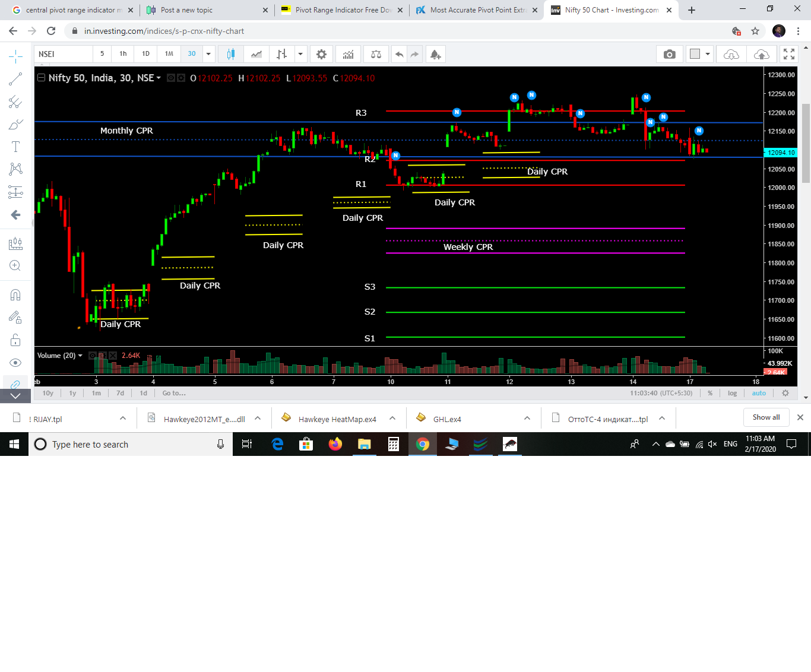Undo the last chart action
Image resolution: width=811 pixels, height=672 pixels.
(x=400, y=54)
